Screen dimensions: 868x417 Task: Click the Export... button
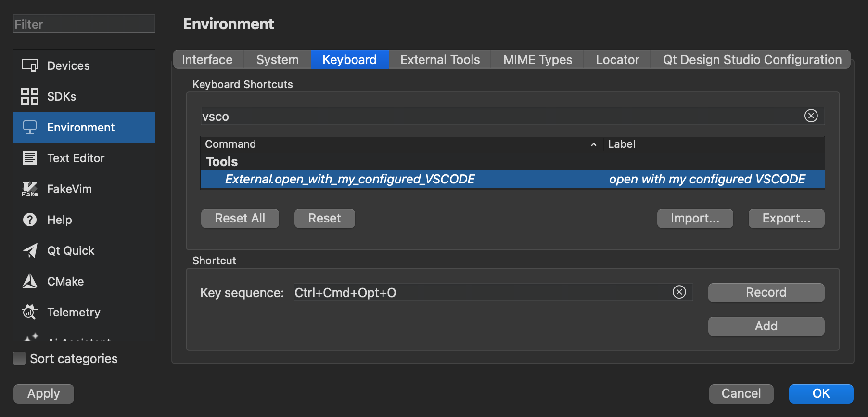pos(786,219)
